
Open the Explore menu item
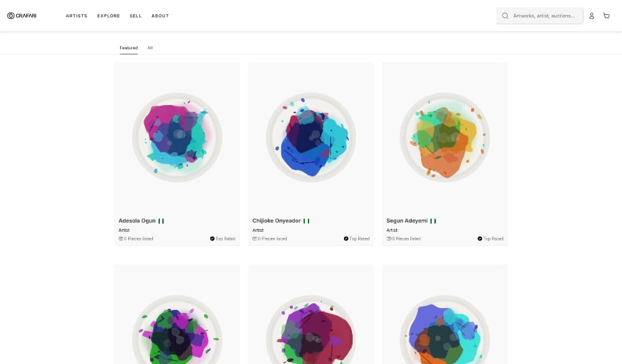[109, 16]
